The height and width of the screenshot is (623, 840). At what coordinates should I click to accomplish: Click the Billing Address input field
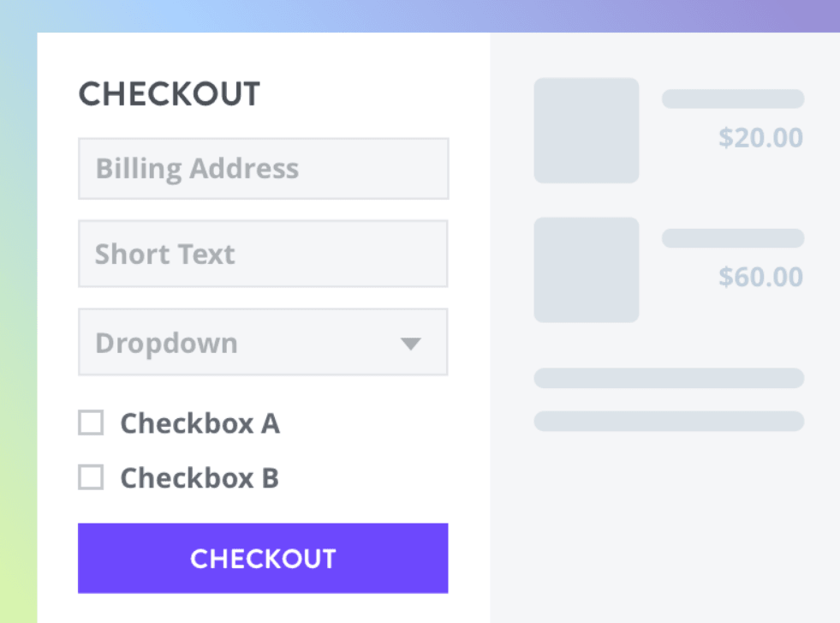263,168
